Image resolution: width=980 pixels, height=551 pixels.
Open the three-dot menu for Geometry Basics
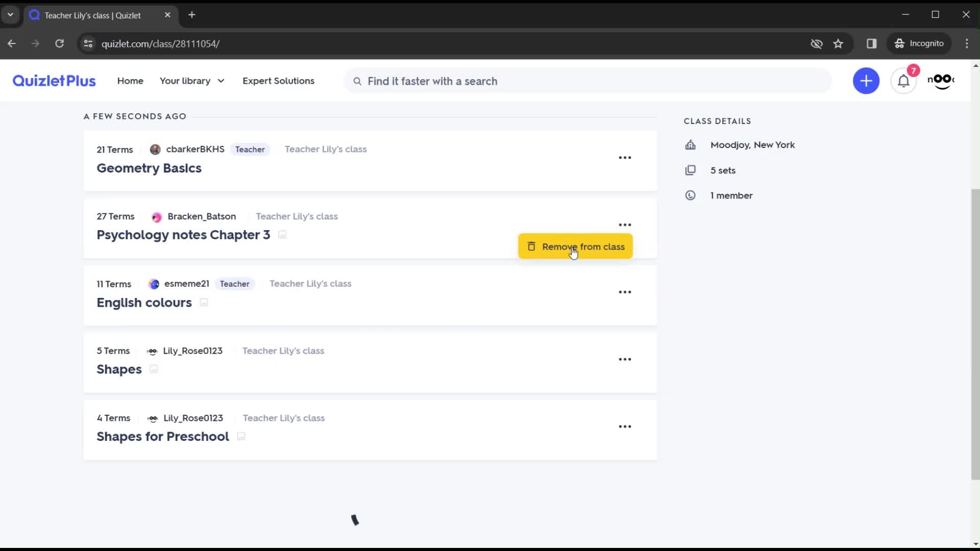coord(625,158)
